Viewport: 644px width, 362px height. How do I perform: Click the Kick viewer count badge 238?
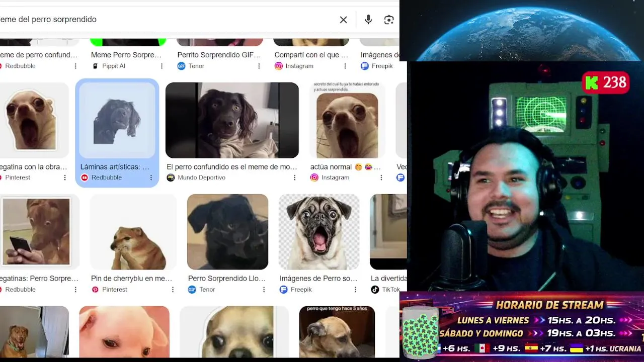606,82
